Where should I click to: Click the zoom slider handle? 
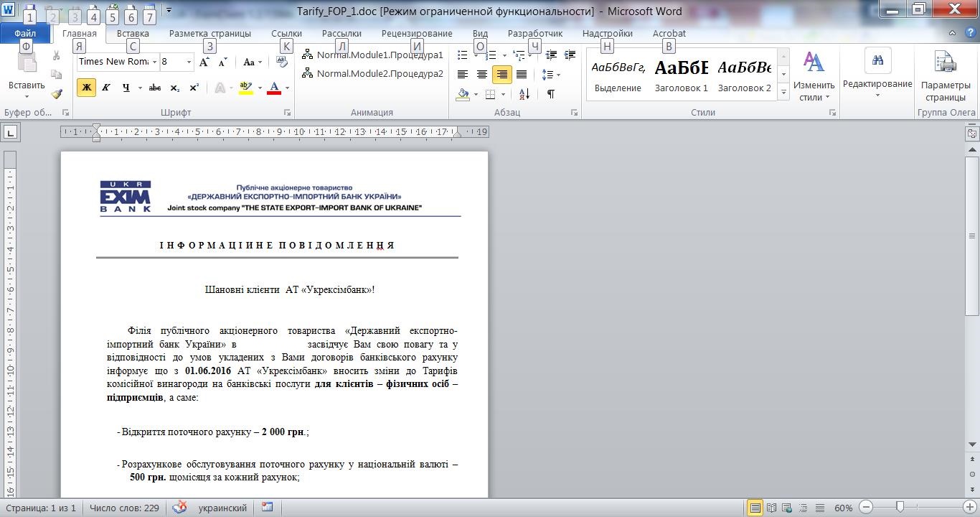point(900,507)
